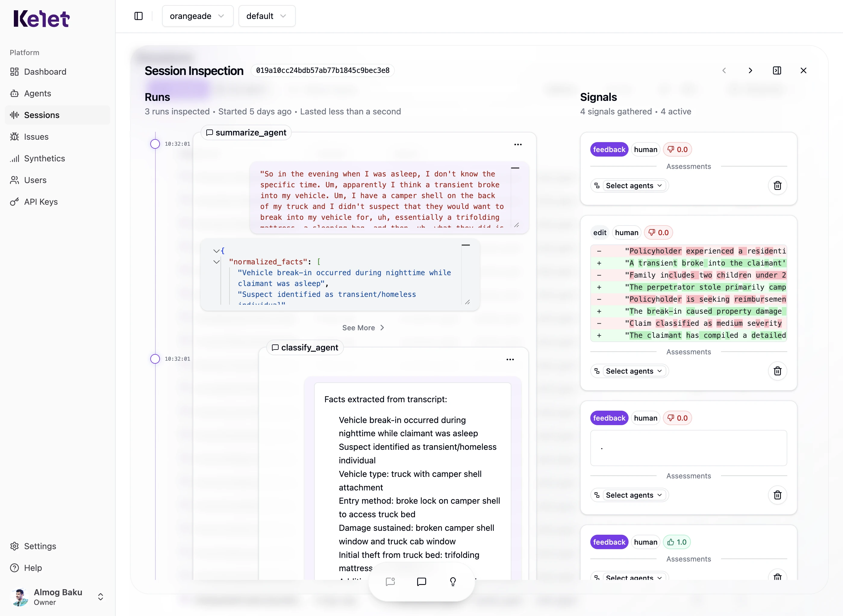The width and height of the screenshot is (843, 616).
Task: Delete the first feedback signal with the trash icon
Action: (778, 185)
